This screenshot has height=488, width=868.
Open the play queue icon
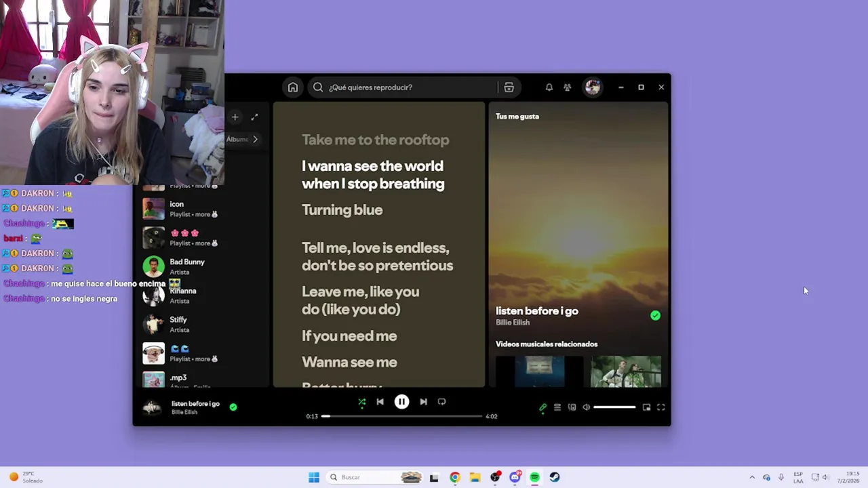point(557,407)
